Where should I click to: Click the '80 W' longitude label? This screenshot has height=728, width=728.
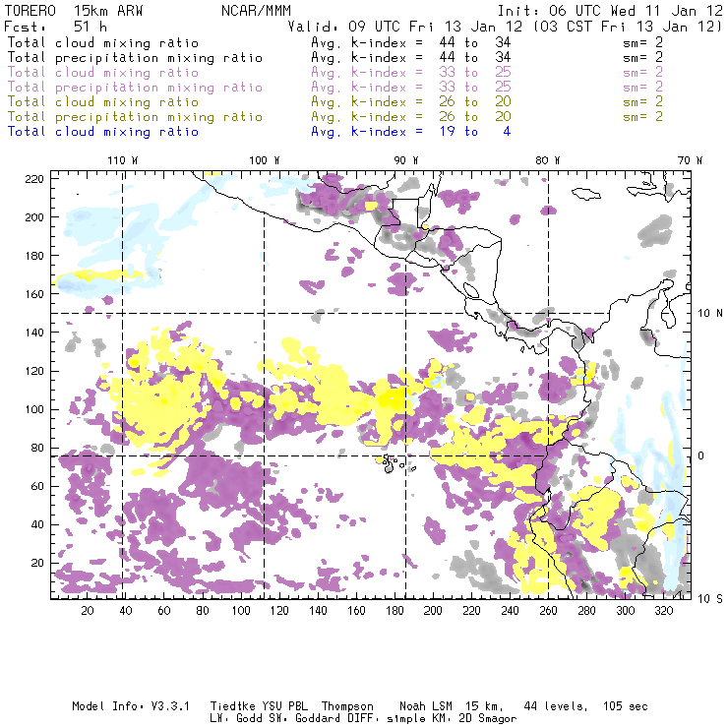(x=547, y=160)
